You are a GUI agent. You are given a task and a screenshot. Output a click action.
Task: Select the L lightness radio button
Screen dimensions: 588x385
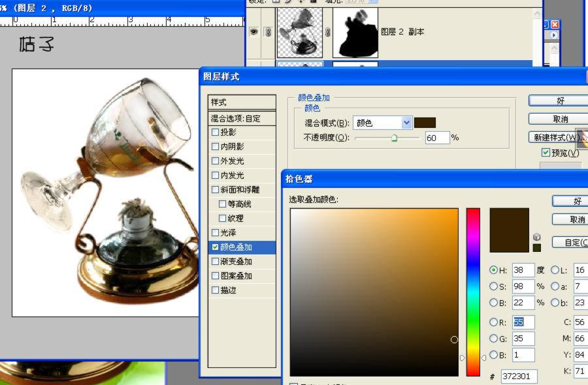tap(555, 269)
